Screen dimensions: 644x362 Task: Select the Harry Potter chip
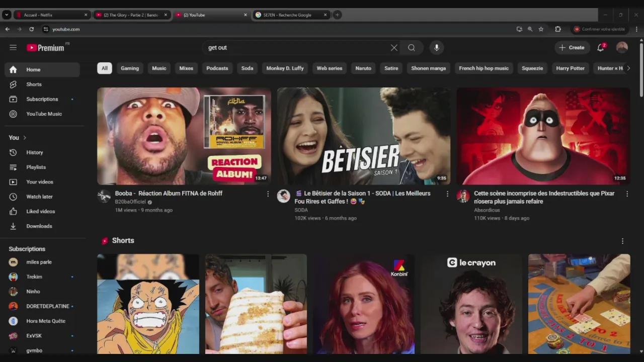[570, 68]
